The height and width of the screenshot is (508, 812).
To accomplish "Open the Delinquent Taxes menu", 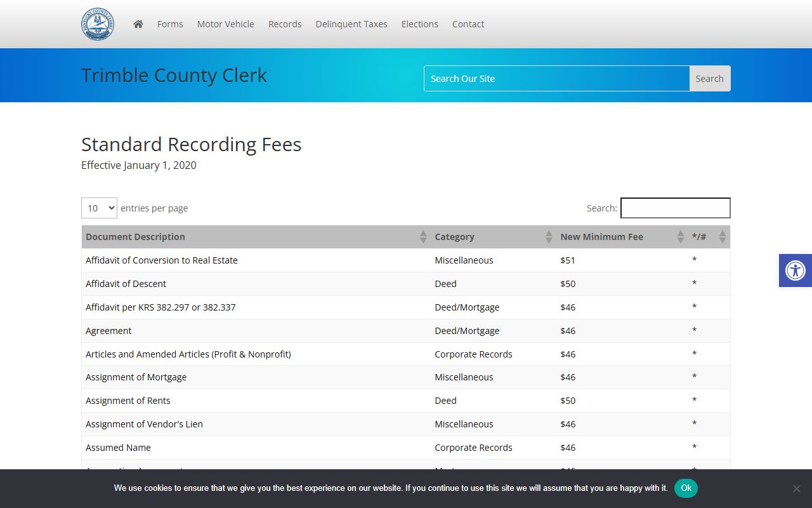I will (351, 24).
